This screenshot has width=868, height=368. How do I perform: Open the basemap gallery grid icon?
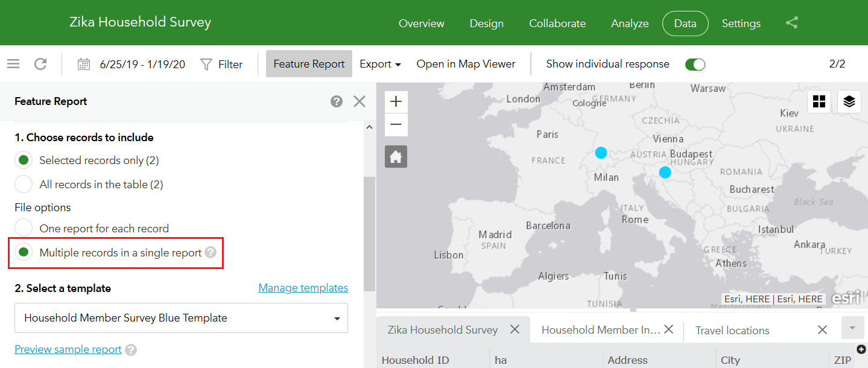point(819,102)
